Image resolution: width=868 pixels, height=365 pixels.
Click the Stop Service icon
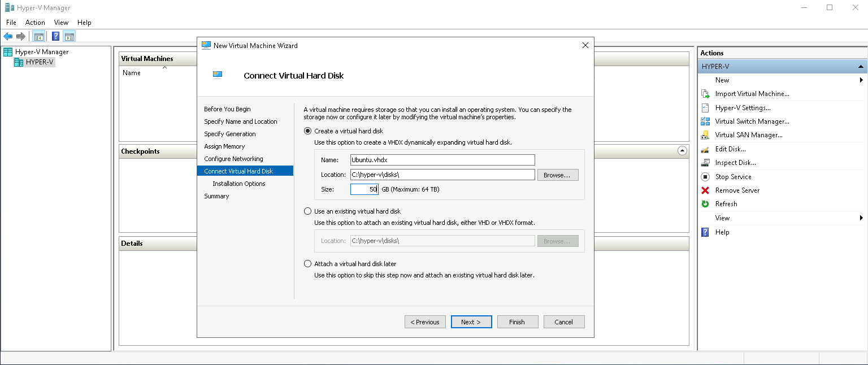coord(705,177)
